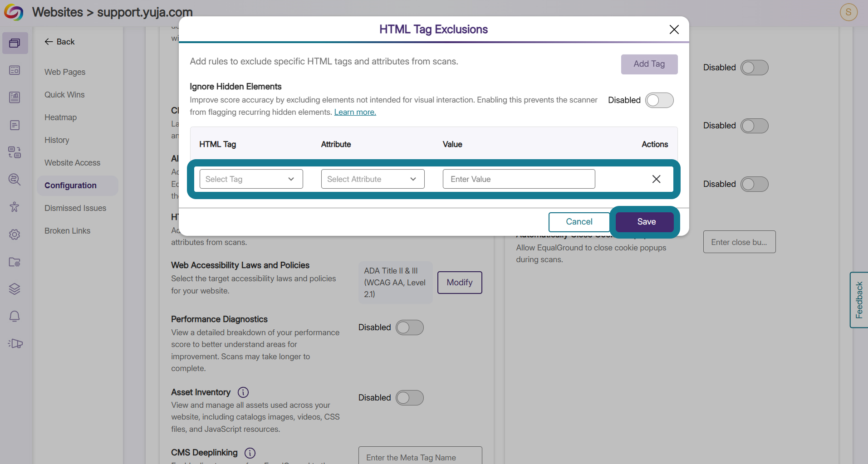Open the Websites windows icon in sidebar
Image resolution: width=868 pixels, height=464 pixels.
pos(15,43)
